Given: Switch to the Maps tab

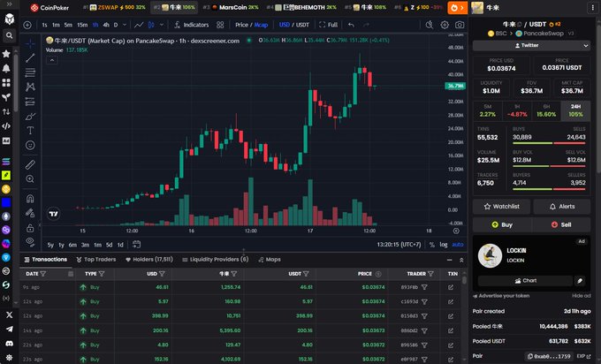Looking at the screenshot, I should [270, 260].
